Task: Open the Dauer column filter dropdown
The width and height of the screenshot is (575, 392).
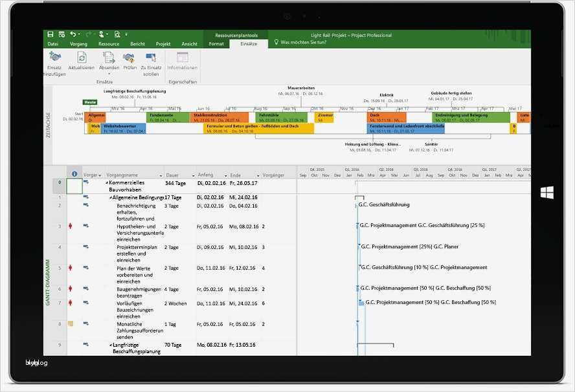Action: [x=193, y=176]
